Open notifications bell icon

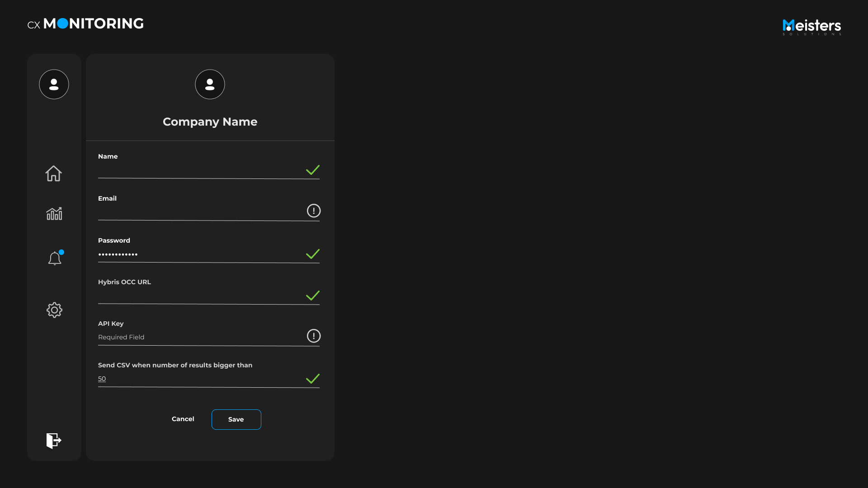(x=55, y=258)
